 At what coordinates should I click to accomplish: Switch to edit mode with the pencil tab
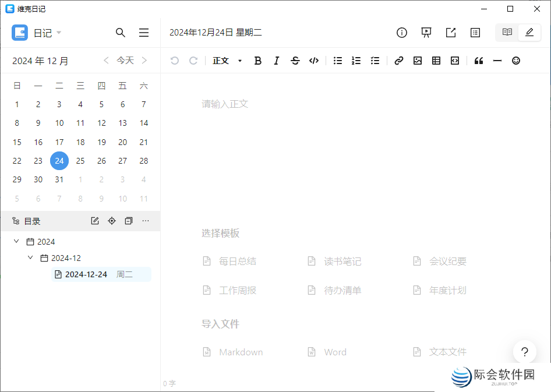pyautogui.click(x=529, y=33)
